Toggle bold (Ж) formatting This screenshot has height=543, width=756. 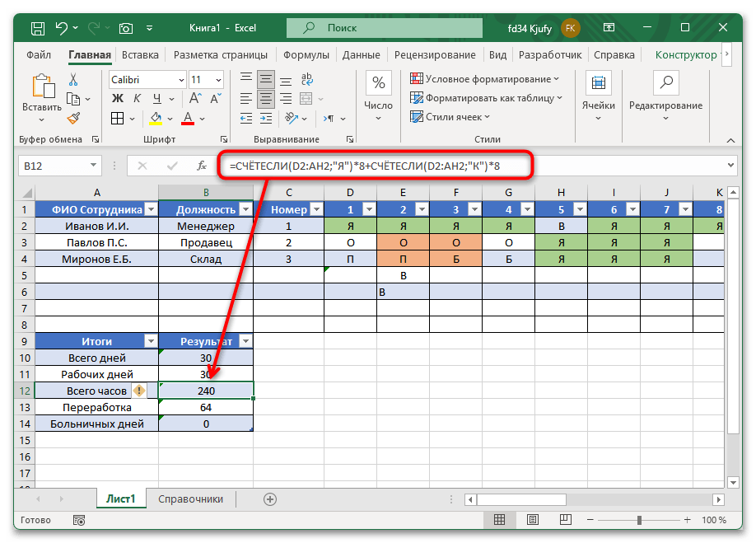pyautogui.click(x=117, y=99)
